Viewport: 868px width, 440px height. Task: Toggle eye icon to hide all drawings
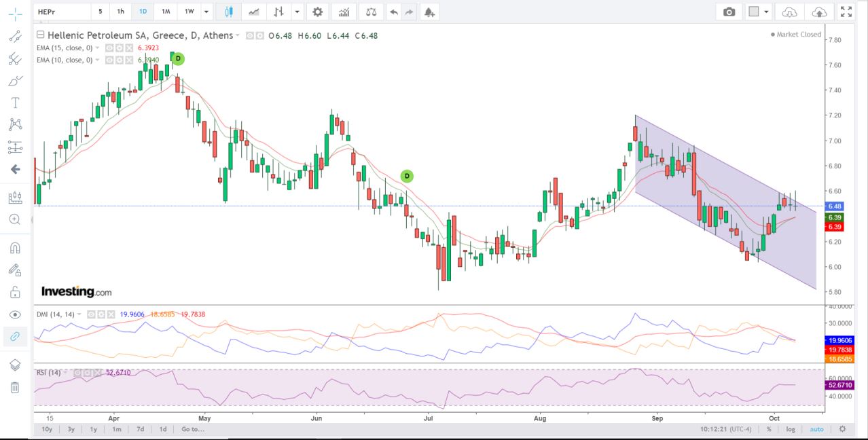(x=14, y=314)
